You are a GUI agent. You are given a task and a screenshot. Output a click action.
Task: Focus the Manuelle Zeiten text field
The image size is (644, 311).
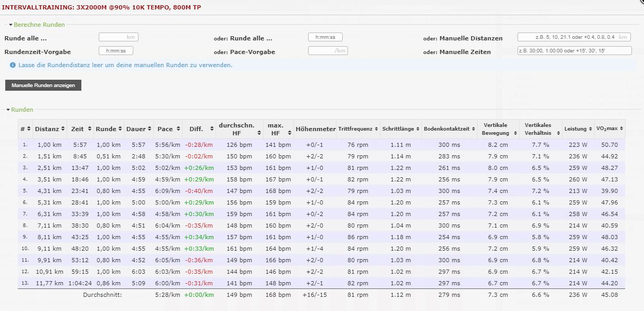pyautogui.click(x=574, y=51)
